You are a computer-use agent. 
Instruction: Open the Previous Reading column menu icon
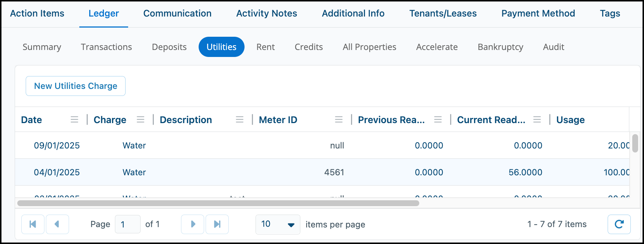[438, 120]
